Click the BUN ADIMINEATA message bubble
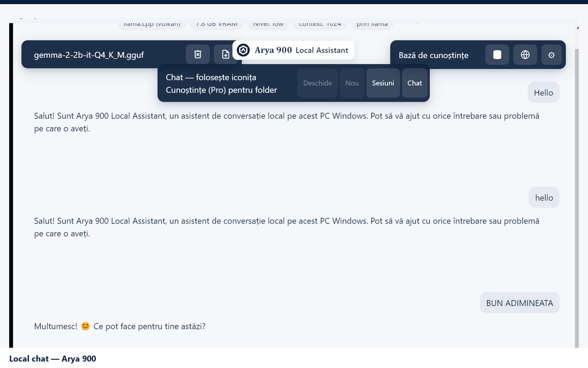 [x=520, y=303]
